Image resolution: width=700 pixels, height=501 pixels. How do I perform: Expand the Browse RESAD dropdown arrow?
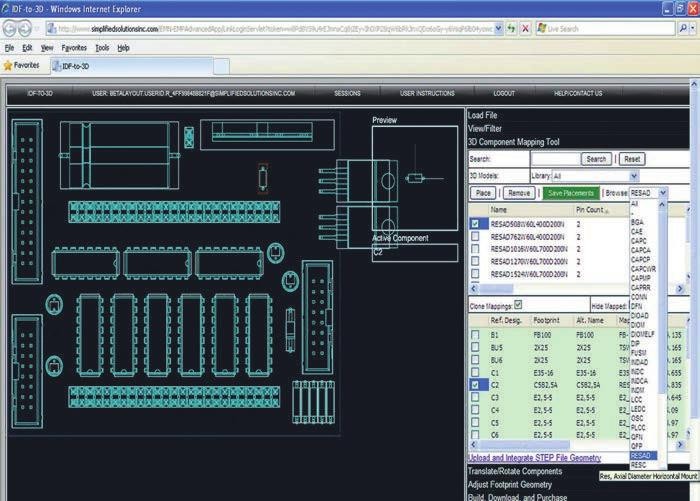(x=663, y=193)
